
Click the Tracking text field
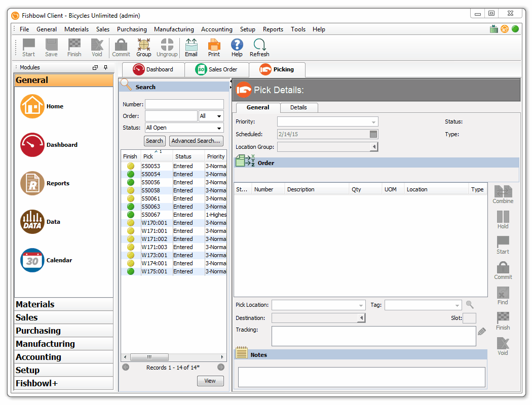(x=374, y=336)
